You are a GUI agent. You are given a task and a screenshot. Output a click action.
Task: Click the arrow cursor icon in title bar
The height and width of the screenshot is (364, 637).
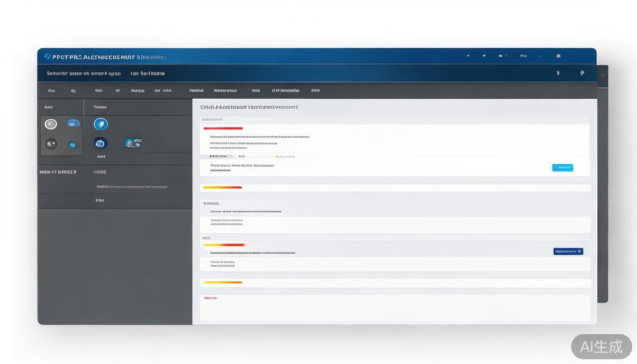point(468,56)
